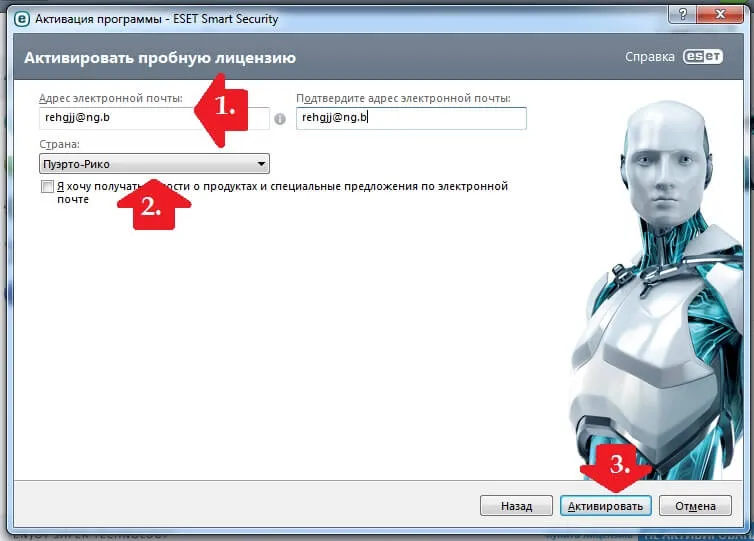
Task: Open the Справка help link
Action: click(650, 57)
